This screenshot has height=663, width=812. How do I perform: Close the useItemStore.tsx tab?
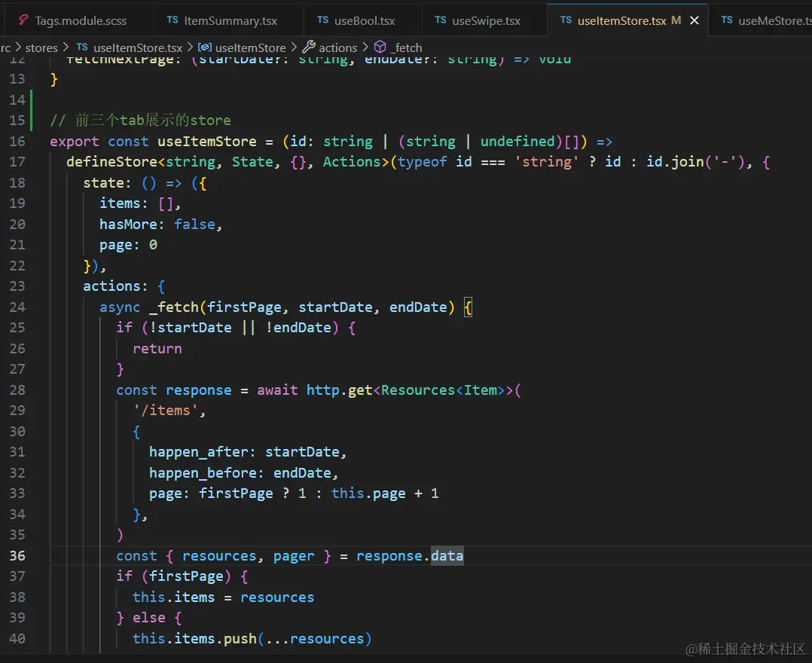tap(694, 20)
